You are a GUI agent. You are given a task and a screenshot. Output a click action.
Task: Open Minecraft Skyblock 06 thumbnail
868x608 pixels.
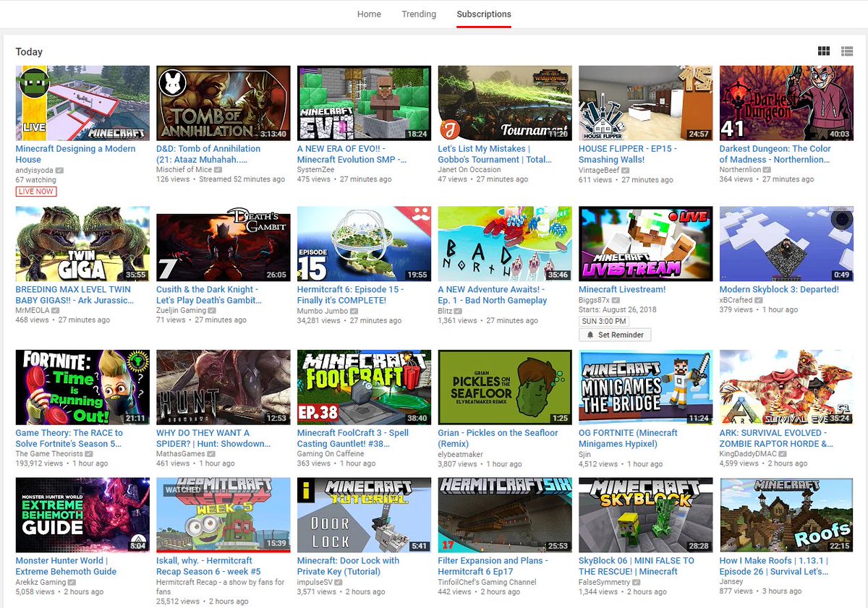[646, 515]
